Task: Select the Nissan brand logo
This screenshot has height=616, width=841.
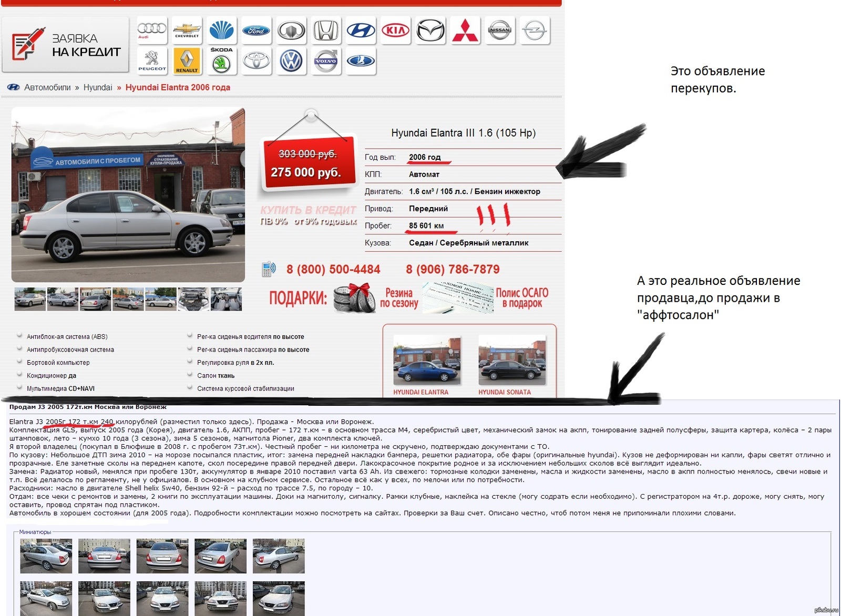Action: [x=500, y=30]
